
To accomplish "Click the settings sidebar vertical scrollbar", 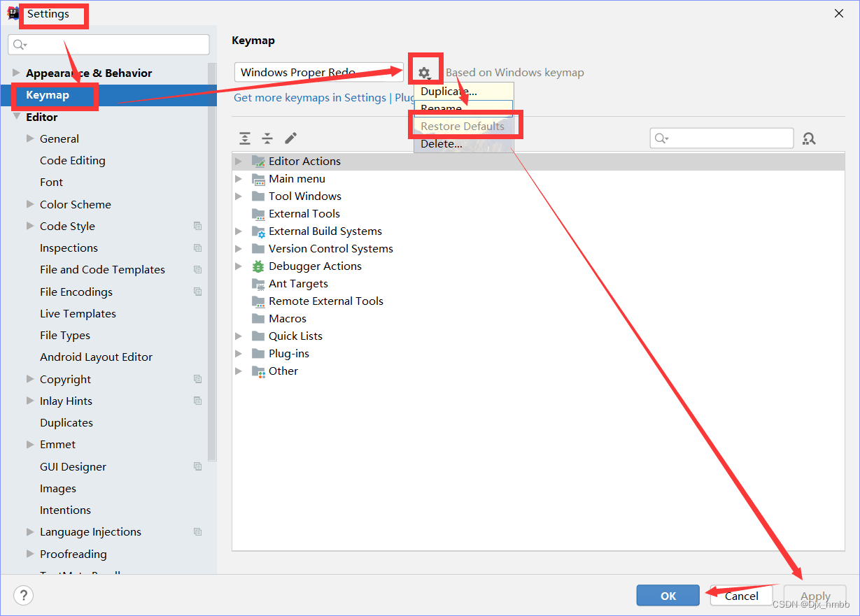I will [212, 262].
